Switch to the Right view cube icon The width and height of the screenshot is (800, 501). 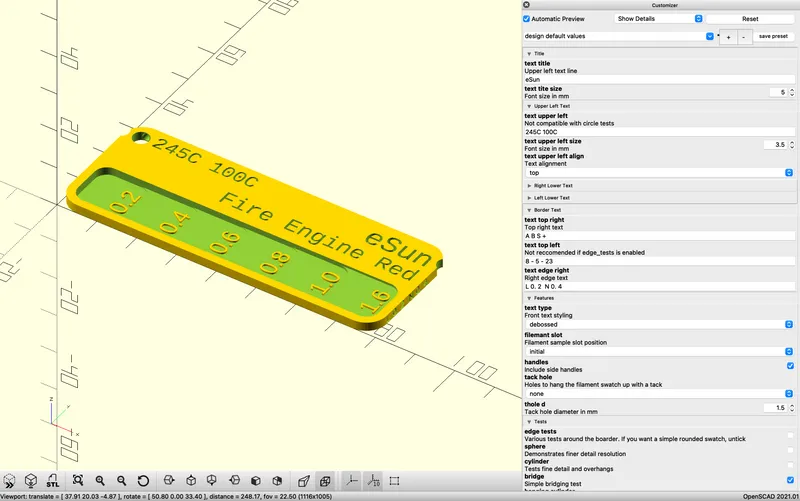pyautogui.click(x=169, y=481)
